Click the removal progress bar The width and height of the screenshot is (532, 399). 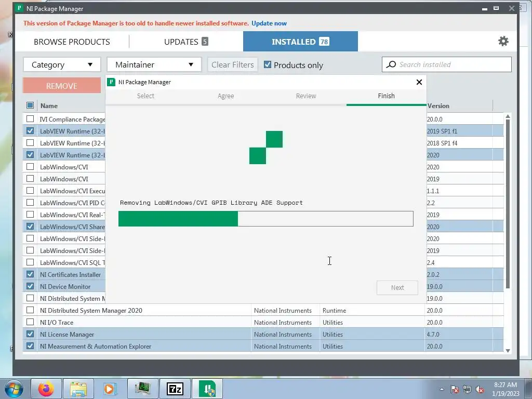265,219
